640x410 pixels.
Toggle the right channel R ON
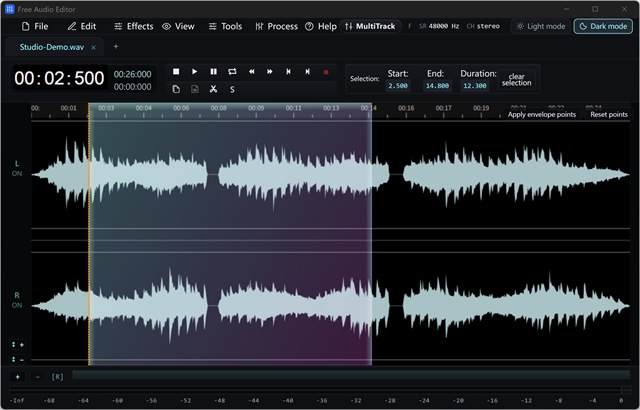coord(17,300)
